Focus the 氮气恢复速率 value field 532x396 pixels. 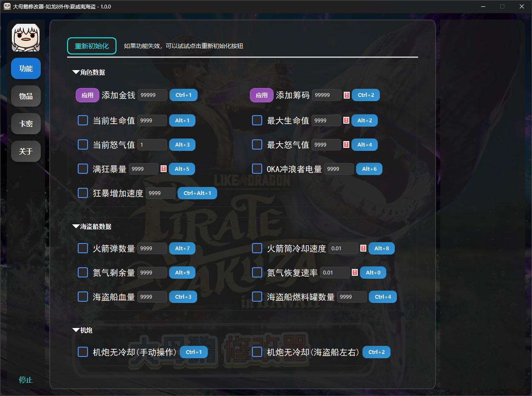(335, 272)
